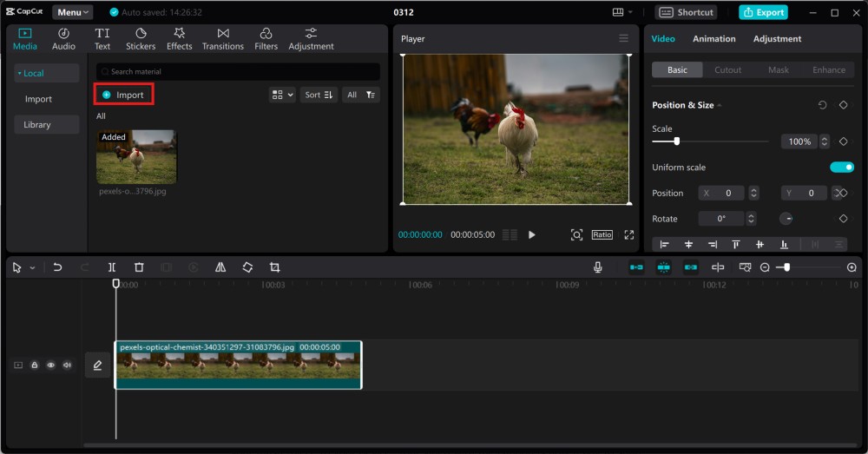Open the All filter dropdown
The image size is (868, 454).
[x=361, y=95]
